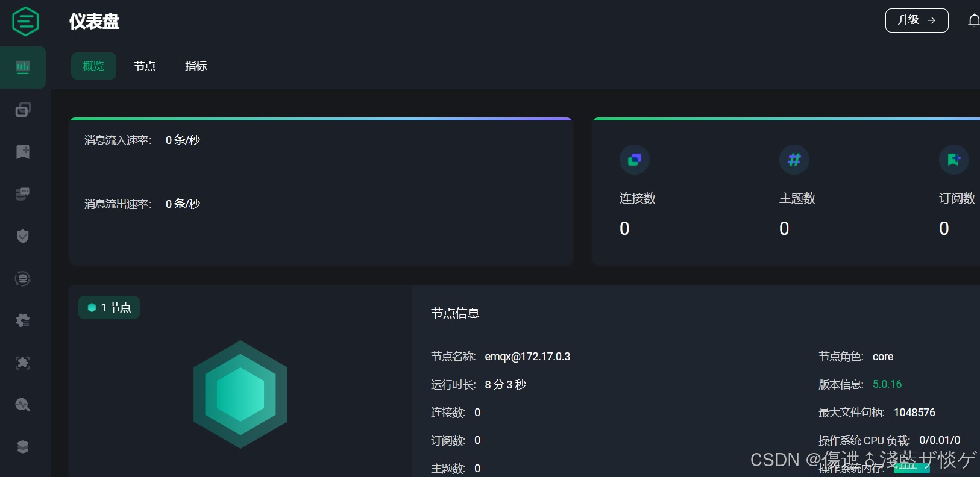Click the 节点名称 label
980x477 pixels.
[x=453, y=357]
